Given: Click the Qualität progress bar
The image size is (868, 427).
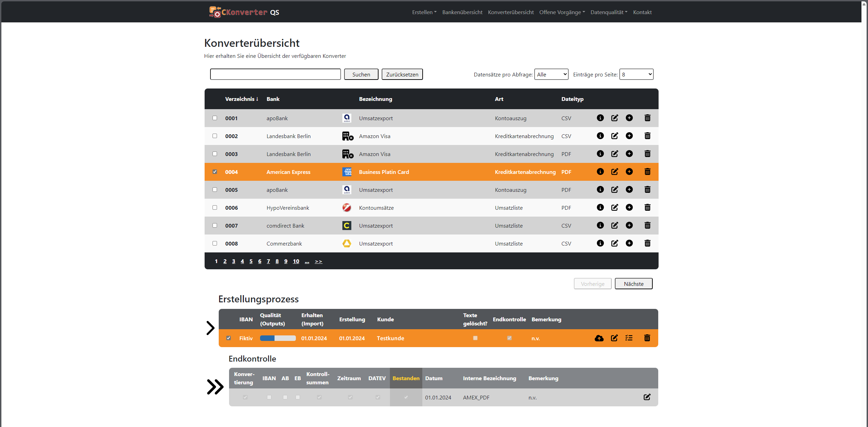Looking at the screenshot, I should pos(278,338).
